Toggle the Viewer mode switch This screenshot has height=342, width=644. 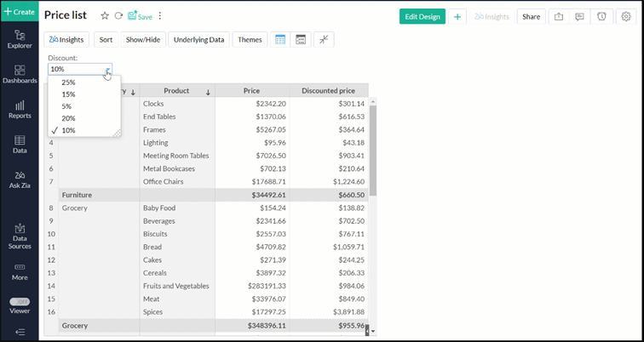(x=19, y=302)
